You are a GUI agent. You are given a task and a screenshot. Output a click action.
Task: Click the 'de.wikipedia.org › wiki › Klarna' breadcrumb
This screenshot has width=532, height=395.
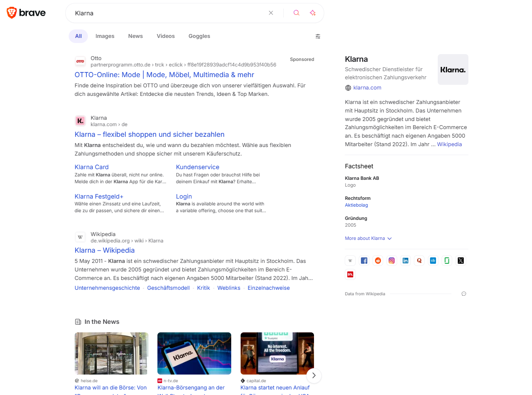click(127, 241)
